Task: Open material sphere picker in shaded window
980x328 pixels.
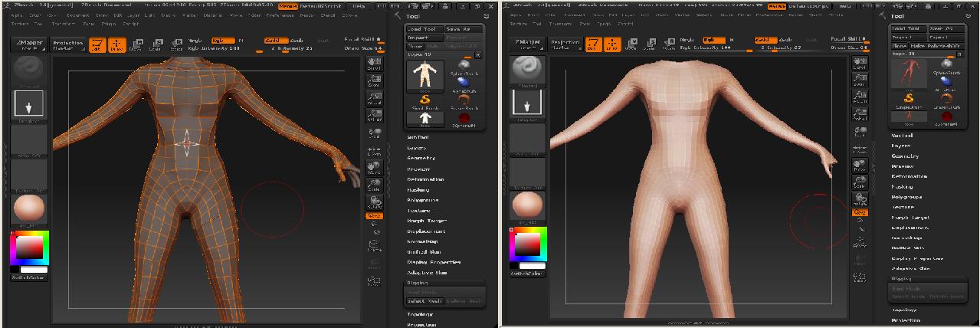Action: (x=526, y=205)
